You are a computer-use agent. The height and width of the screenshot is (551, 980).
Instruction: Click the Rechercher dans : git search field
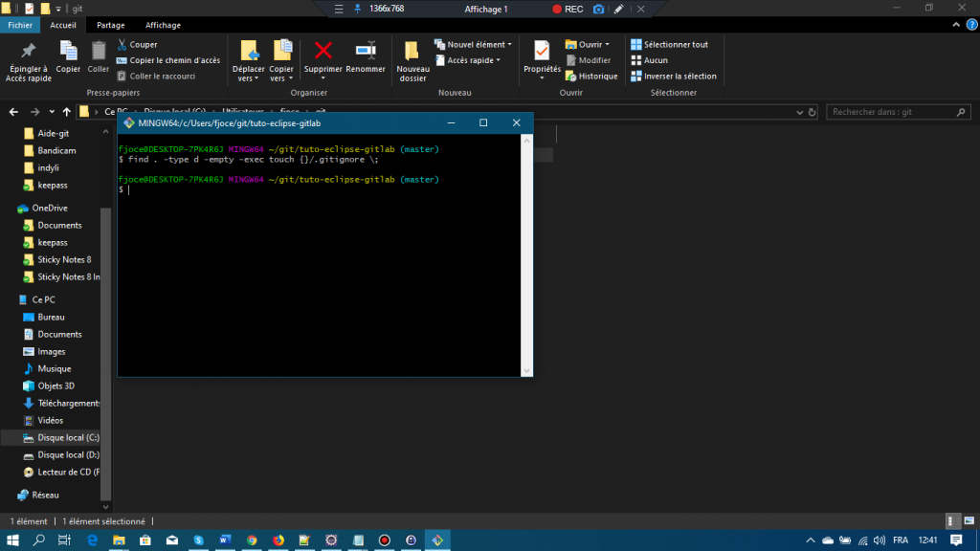pos(900,112)
